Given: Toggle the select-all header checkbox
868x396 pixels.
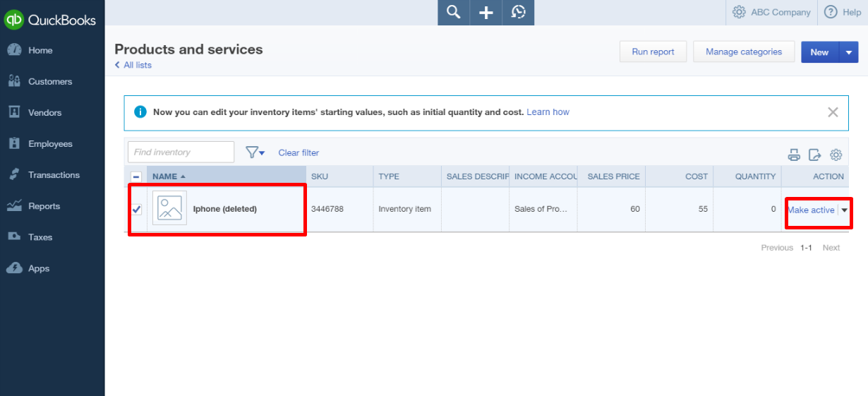Looking at the screenshot, I should point(136,176).
